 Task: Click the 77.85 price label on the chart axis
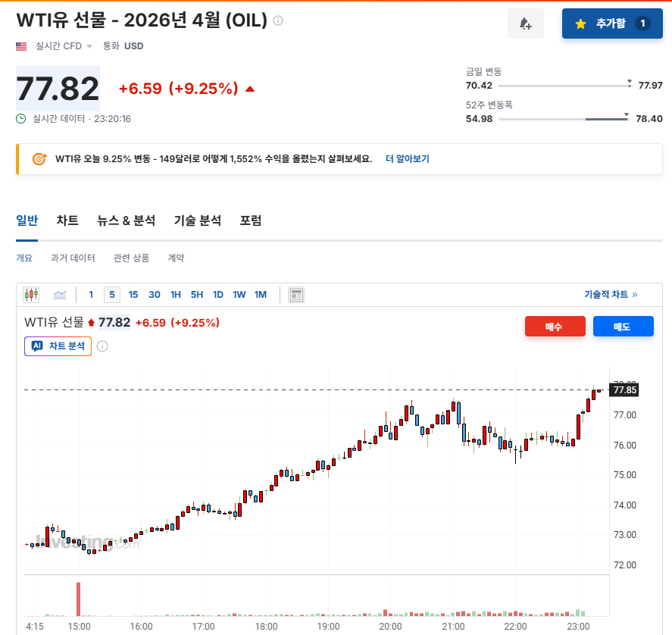click(624, 389)
